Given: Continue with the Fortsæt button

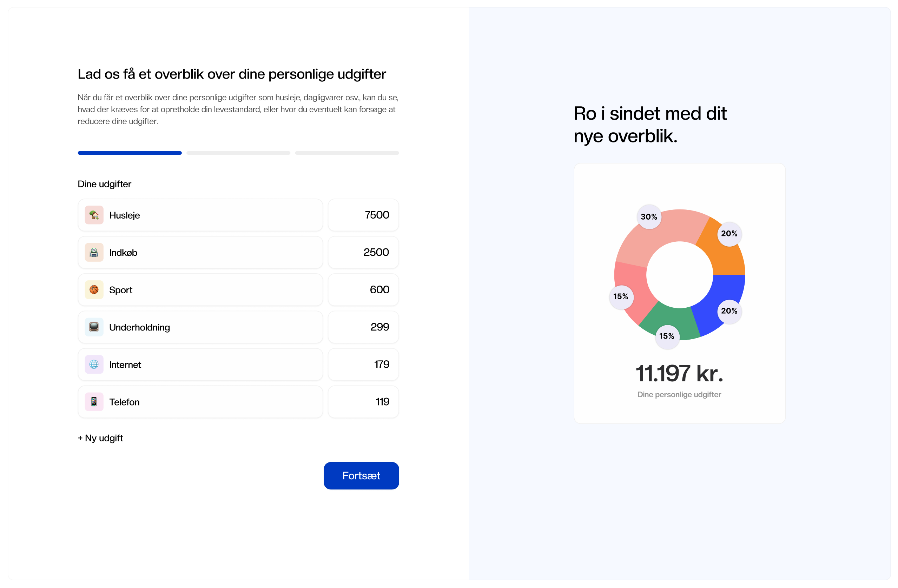Looking at the screenshot, I should 361,476.
